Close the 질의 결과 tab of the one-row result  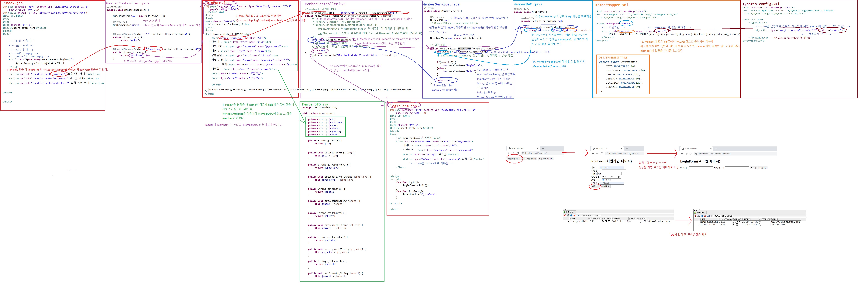point(574,212)
